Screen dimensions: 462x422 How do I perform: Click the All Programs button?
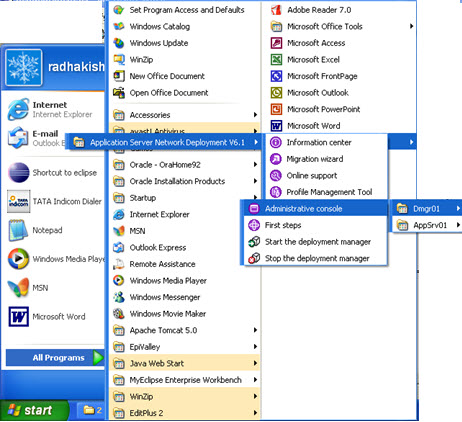point(55,358)
